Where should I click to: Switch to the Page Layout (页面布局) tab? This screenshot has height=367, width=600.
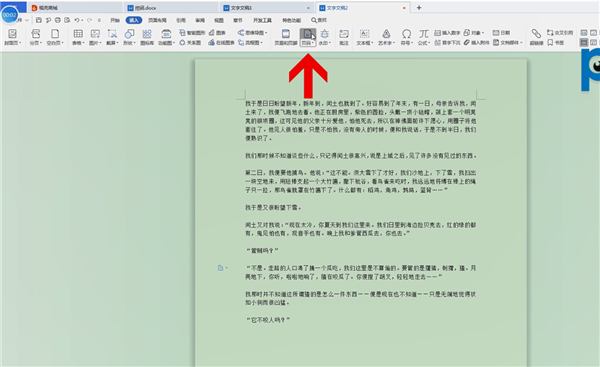(x=157, y=20)
